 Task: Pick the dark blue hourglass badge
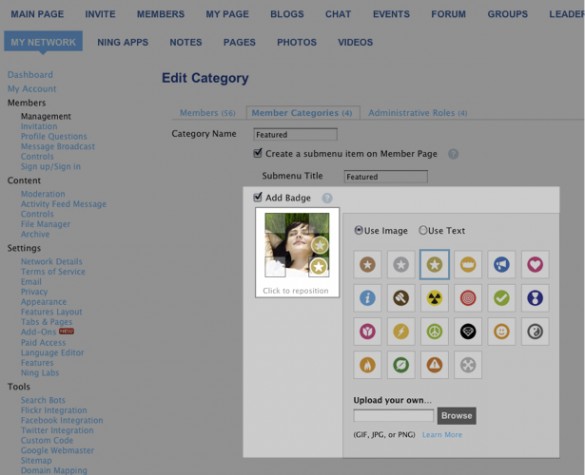point(535,298)
